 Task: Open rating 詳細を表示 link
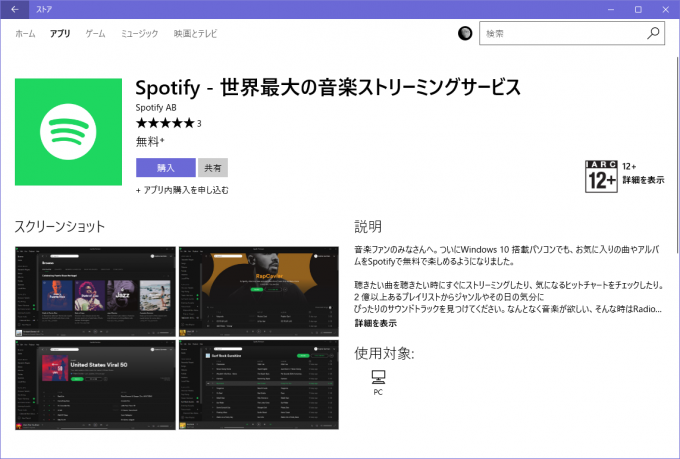(x=643, y=180)
